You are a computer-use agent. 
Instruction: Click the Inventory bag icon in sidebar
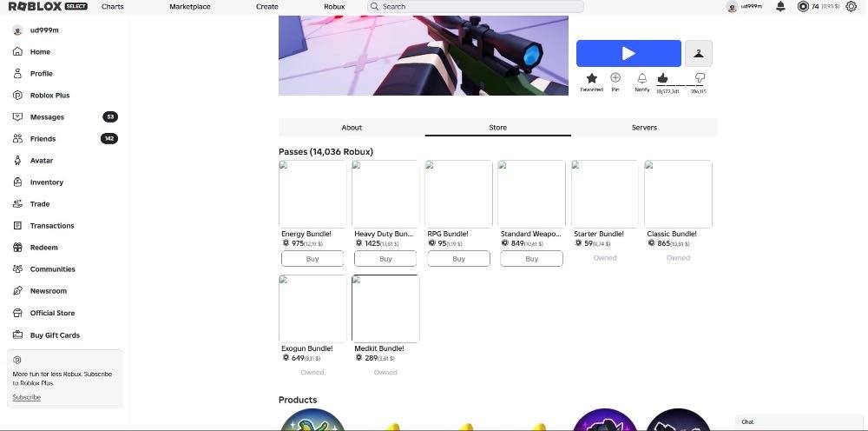pyautogui.click(x=17, y=182)
